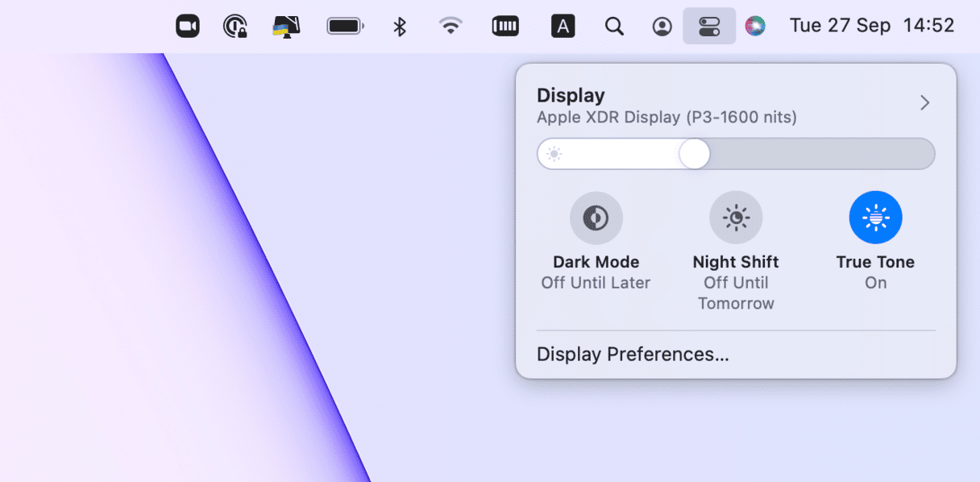This screenshot has width=980, height=482.
Task: Open the Wi-Fi menu
Action: [451, 26]
